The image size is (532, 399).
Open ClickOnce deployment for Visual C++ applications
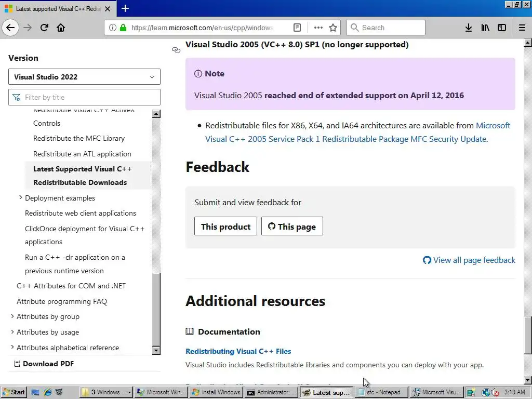tap(85, 235)
